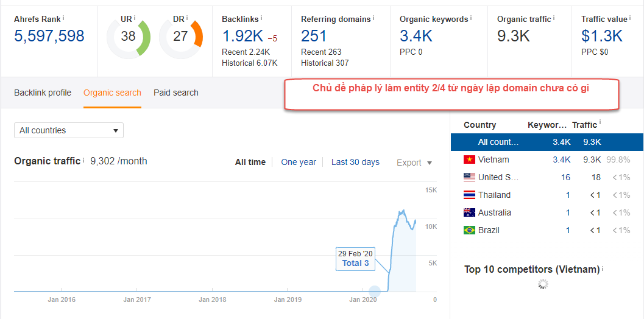
Task: Click the info icon next to DR
Action: click(187, 18)
